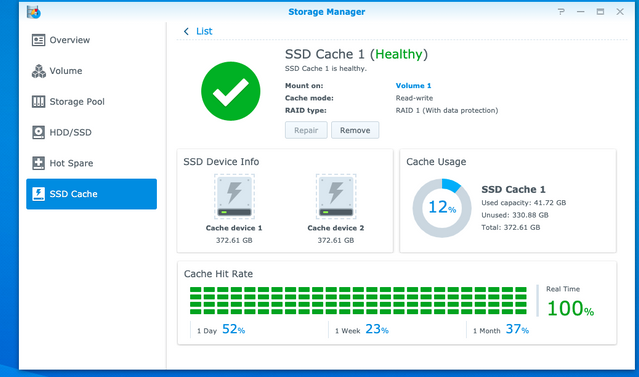
Task: Click the 1 Month 37% hit rate
Action: coord(501,329)
